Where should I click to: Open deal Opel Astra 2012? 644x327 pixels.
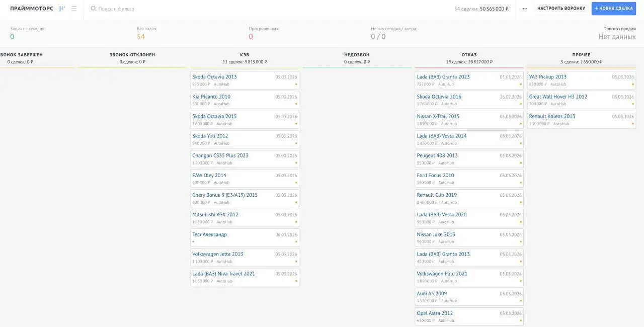click(x=435, y=313)
